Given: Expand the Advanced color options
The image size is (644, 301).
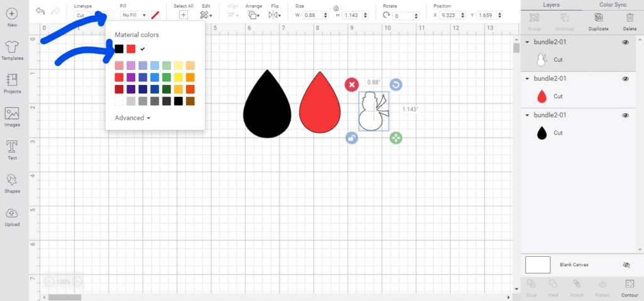Looking at the screenshot, I should click(x=133, y=118).
